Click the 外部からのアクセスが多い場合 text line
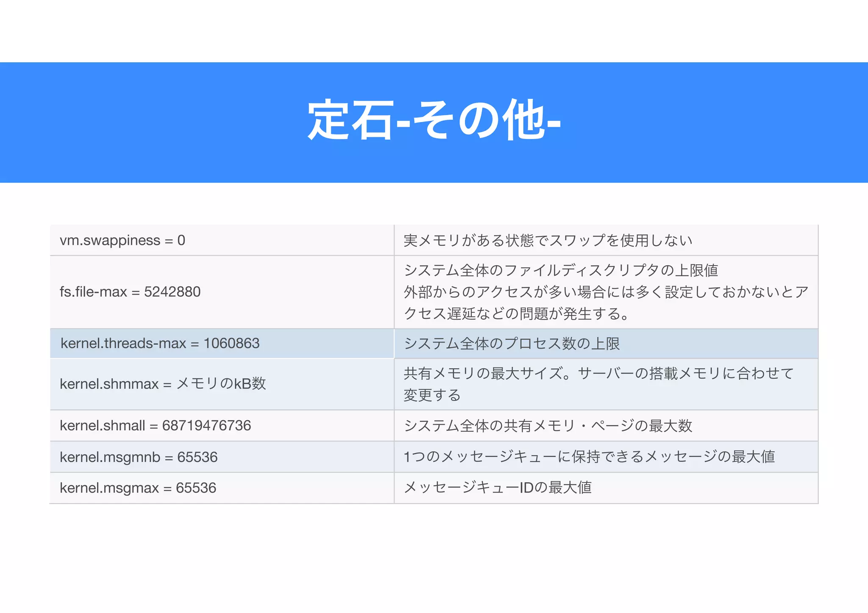 click(606, 292)
